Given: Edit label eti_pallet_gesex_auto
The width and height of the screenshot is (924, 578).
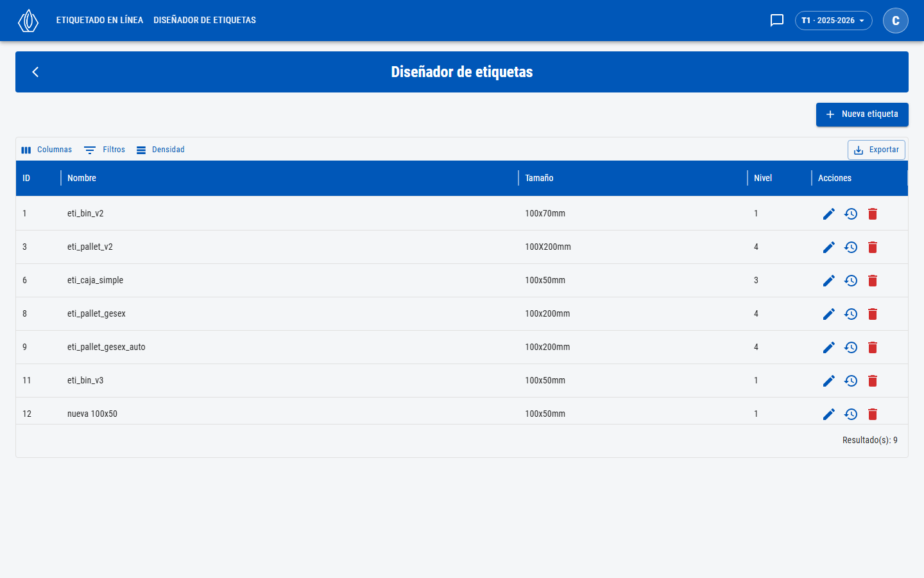Looking at the screenshot, I should pos(829,347).
